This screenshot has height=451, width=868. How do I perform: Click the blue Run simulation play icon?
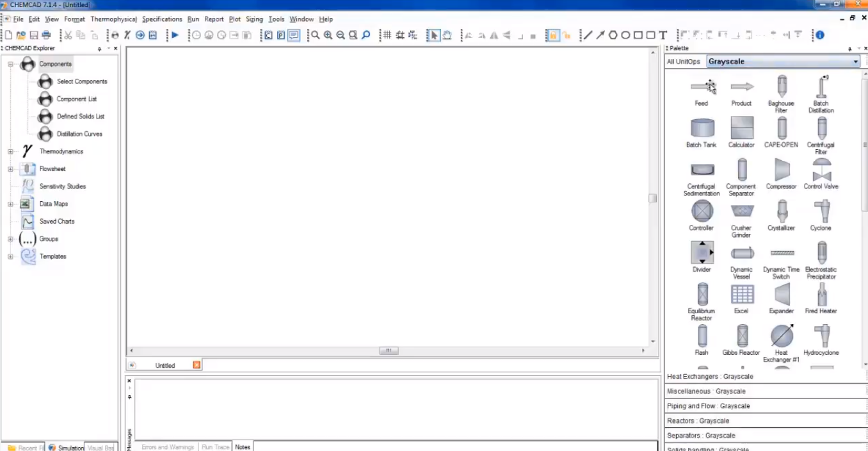tap(175, 35)
